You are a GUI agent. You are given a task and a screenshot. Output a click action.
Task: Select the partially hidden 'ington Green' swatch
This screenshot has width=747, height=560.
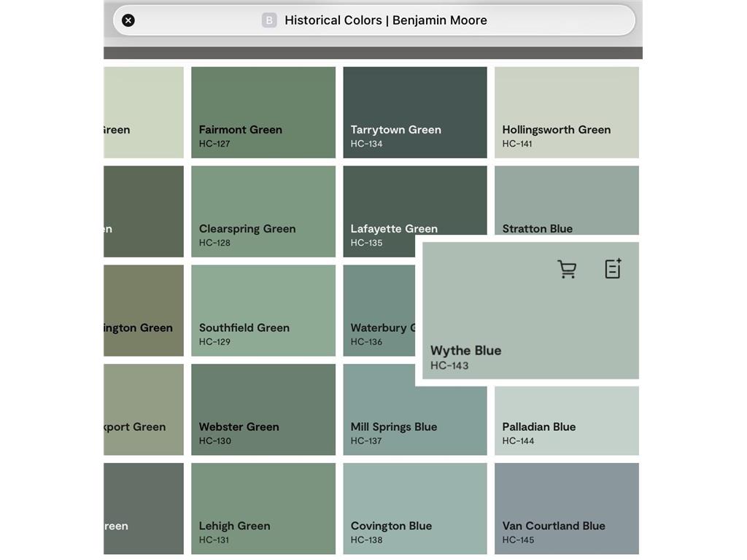click(x=144, y=311)
